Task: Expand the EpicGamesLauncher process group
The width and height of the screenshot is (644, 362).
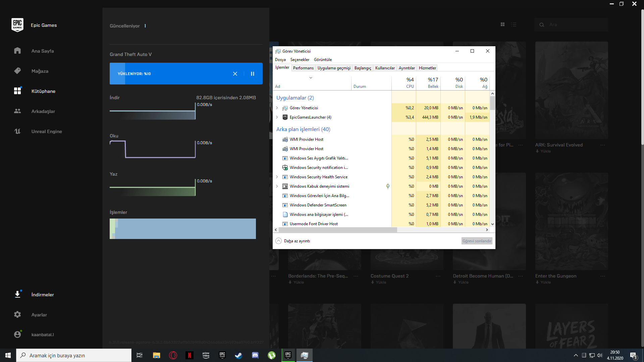Action: [x=277, y=117]
